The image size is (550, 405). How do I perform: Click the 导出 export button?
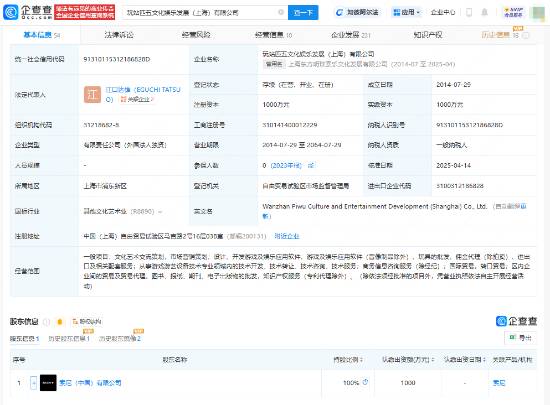[x=521, y=338]
